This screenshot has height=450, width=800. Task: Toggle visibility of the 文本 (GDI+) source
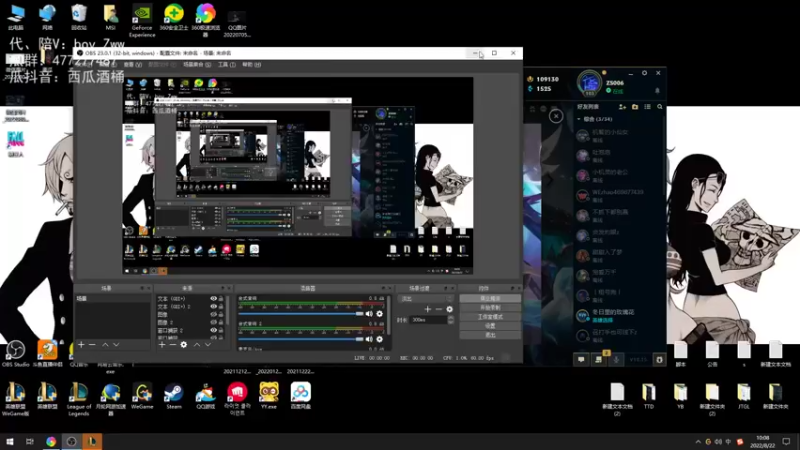tap(214, 298)
